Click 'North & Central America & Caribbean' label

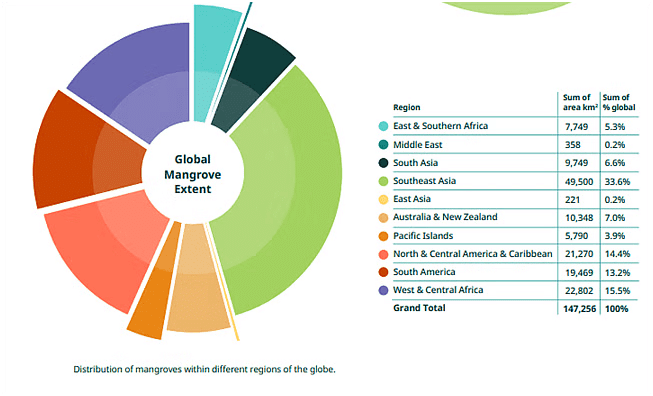click(472, 254)
